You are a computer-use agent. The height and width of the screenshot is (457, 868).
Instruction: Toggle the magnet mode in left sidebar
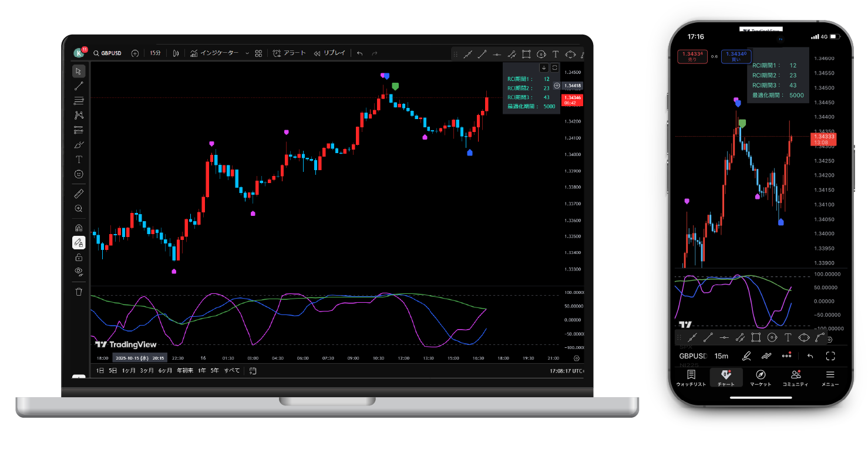(79, 228)
